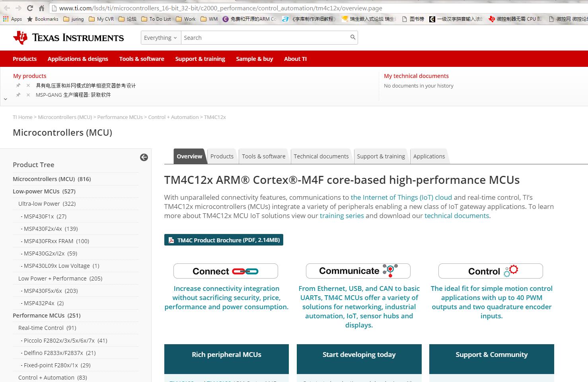588x382 pixels.
Task: Collapse the My products panel chevron
Action: pos(5,99)
